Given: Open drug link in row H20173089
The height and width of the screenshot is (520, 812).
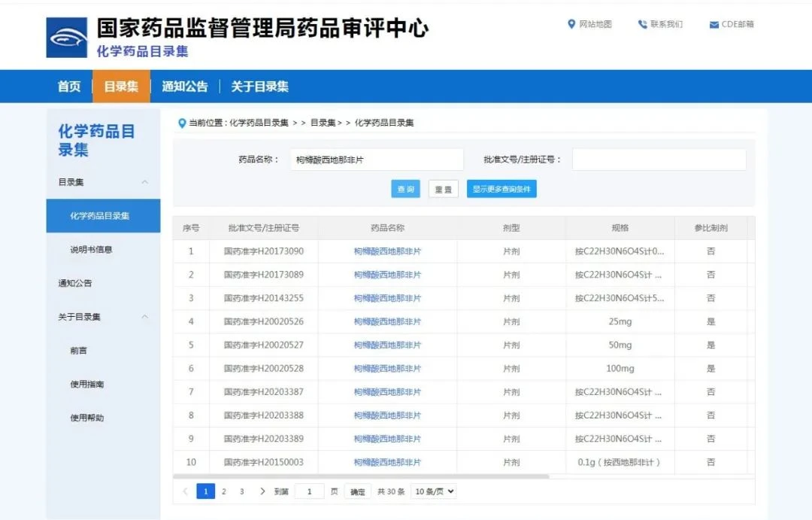Looking at the screenshot, I should point(387,275).
